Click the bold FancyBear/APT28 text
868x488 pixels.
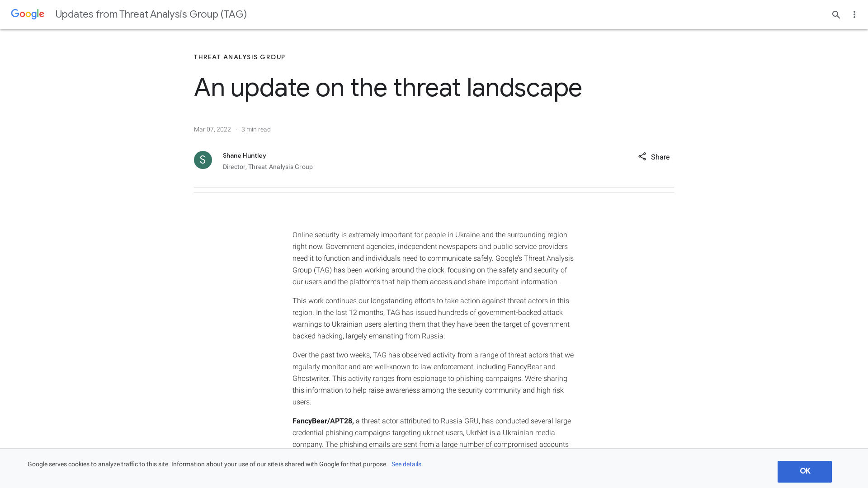(323, 421)
